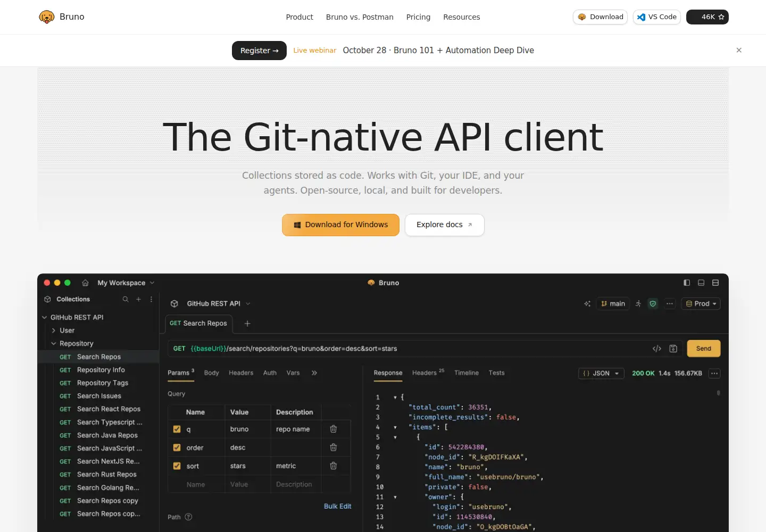Click the runner icon beside the main branch

[x=638, y=304]
